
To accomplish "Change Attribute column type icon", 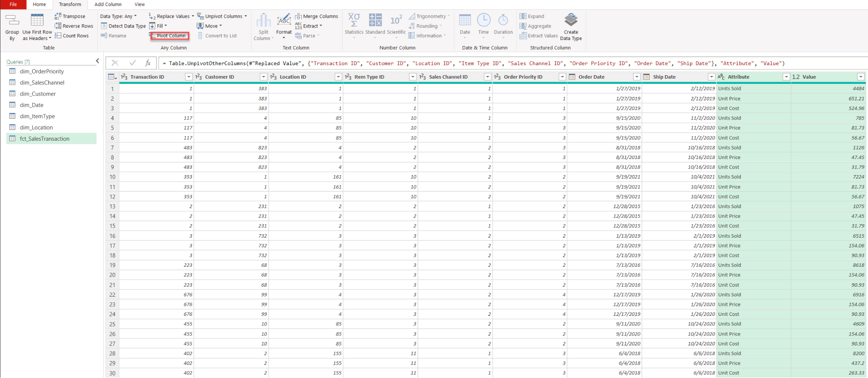I will tap(721, 77).
